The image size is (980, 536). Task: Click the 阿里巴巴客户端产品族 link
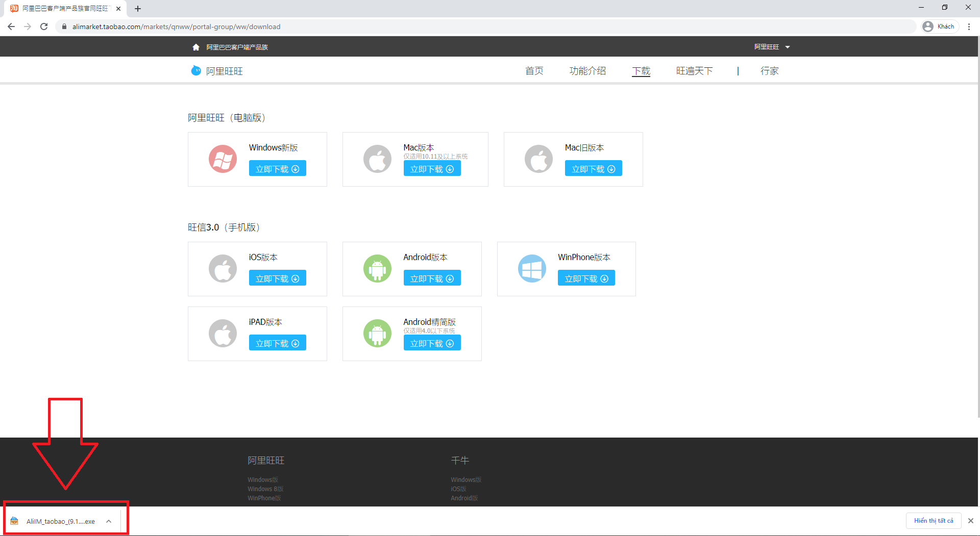click(x=237, y=47)
